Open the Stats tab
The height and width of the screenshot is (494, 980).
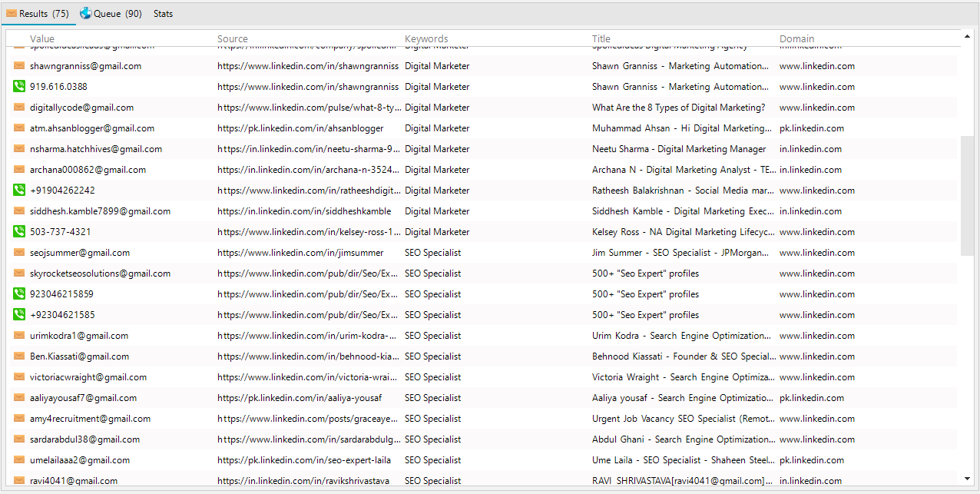163,14
